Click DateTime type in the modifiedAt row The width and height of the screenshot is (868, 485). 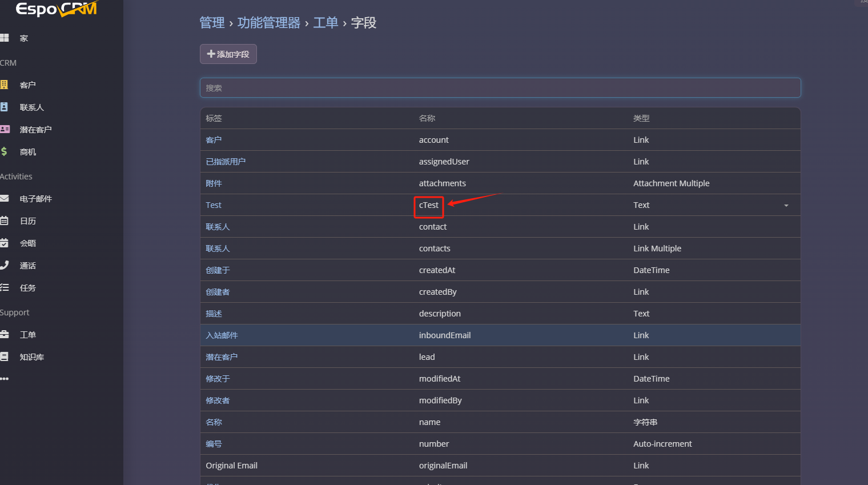652,379
